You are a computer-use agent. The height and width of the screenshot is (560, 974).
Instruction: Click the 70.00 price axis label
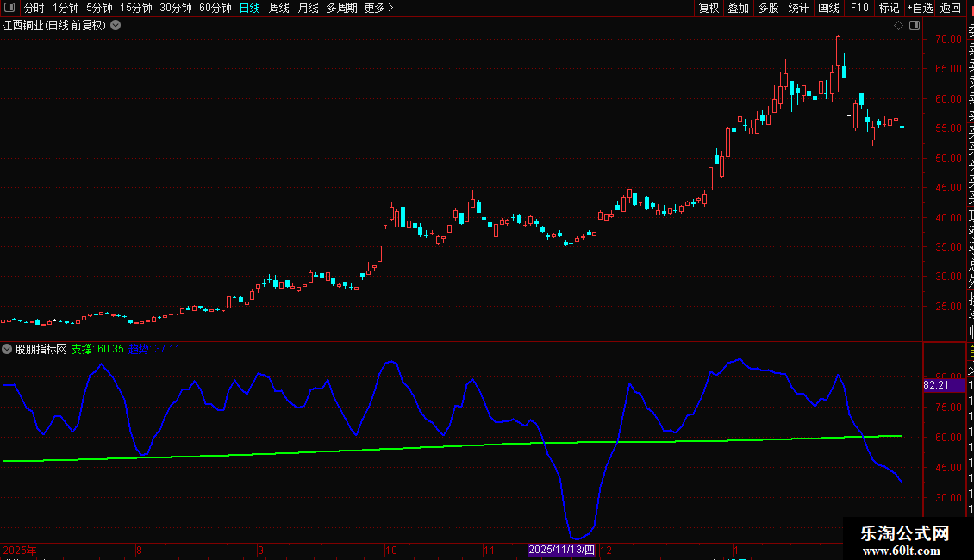coord(948,39)
